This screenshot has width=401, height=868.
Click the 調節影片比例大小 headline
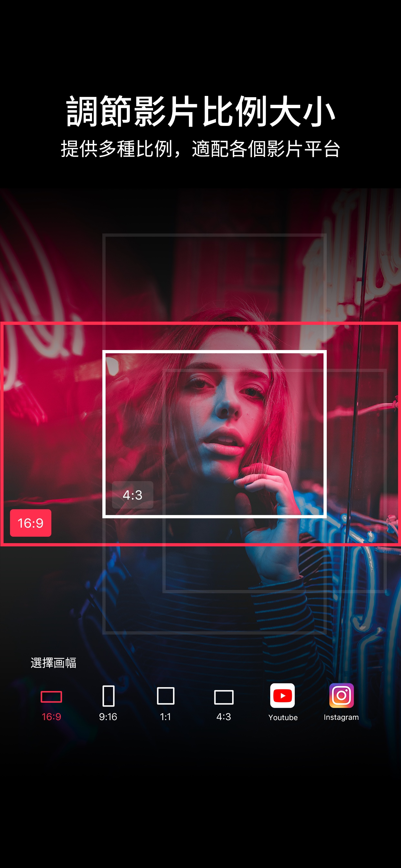[x=200, y=111]
